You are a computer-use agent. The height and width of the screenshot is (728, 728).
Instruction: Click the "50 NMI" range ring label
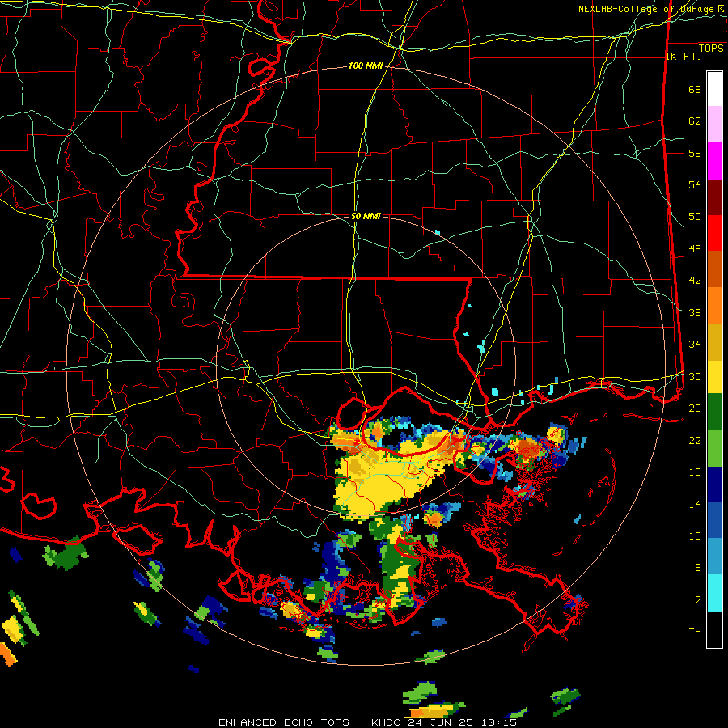[366, 216]
